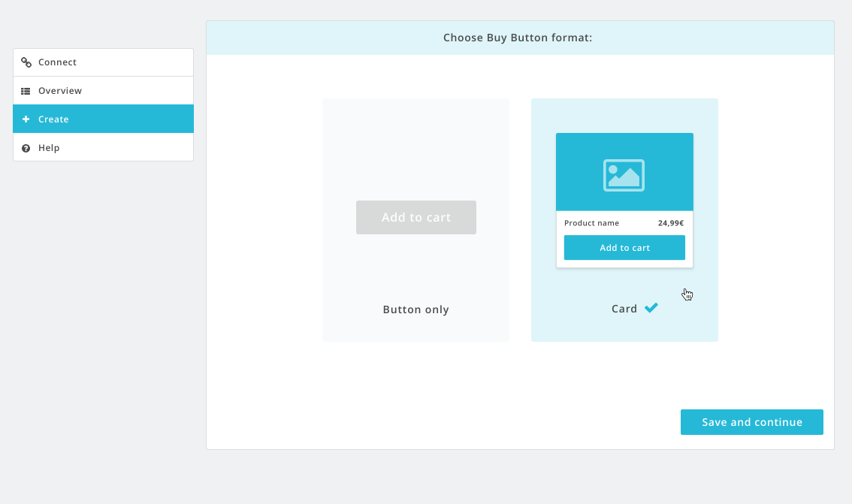Open the Help page label
852x504 pixels.
[49, 148]
